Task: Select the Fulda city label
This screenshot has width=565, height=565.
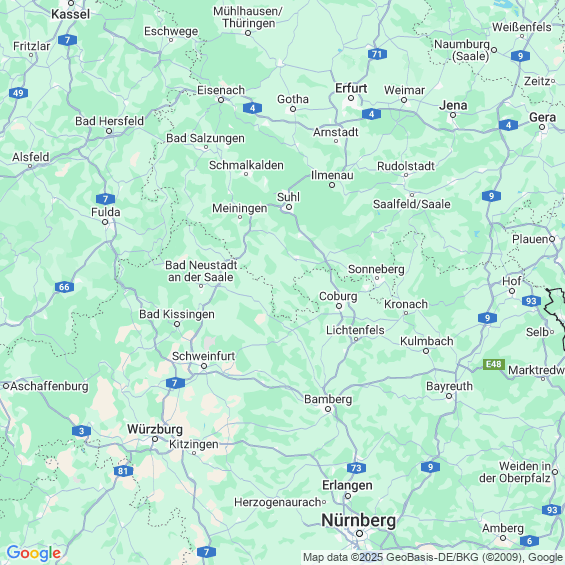Action: click(x=106, y=212)
